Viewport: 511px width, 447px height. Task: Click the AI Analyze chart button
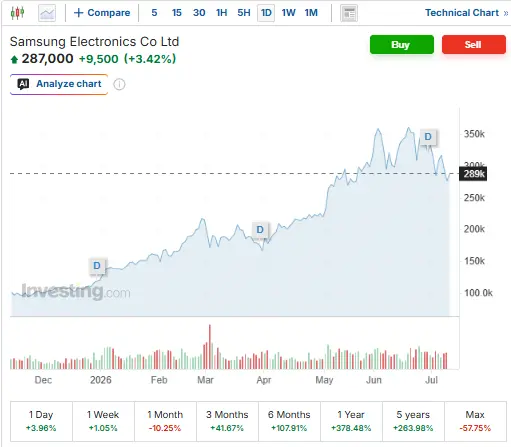(x=59, y=84)
